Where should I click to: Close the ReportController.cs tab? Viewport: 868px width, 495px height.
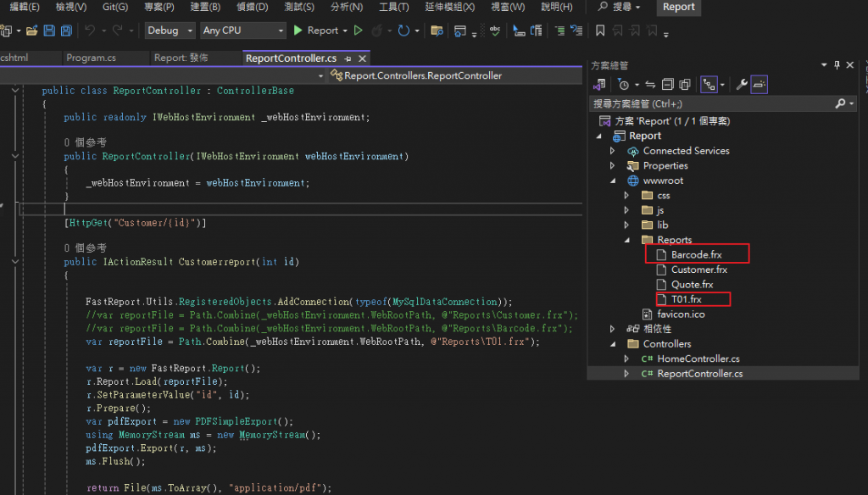pyautogui.click(x=362, y=58)
